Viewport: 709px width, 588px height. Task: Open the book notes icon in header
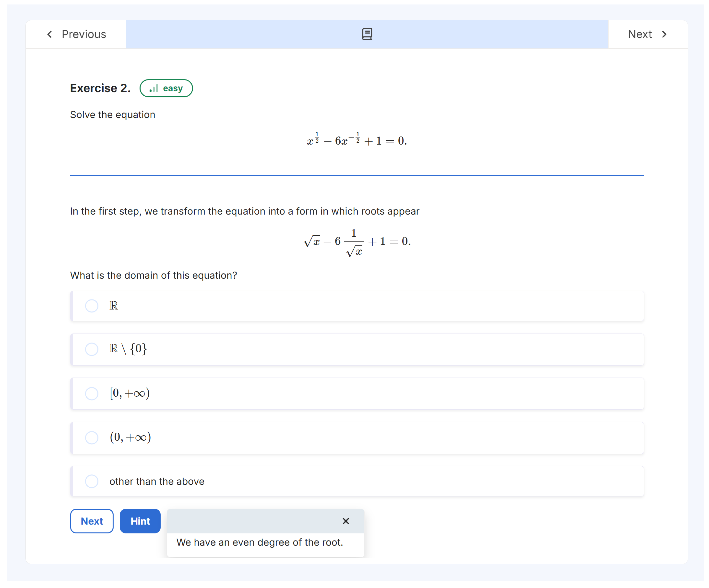pyautogui.click(x=367, y=34)
